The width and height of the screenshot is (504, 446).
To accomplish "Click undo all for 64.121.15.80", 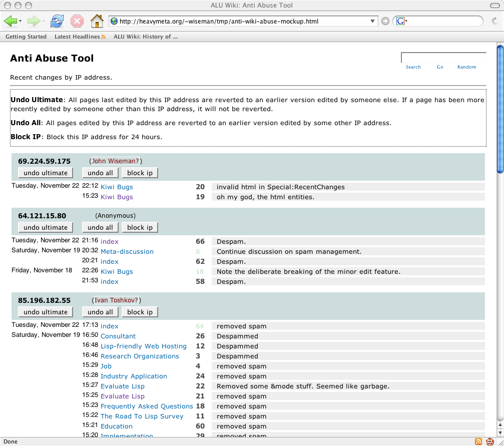I will coord(100,227).
